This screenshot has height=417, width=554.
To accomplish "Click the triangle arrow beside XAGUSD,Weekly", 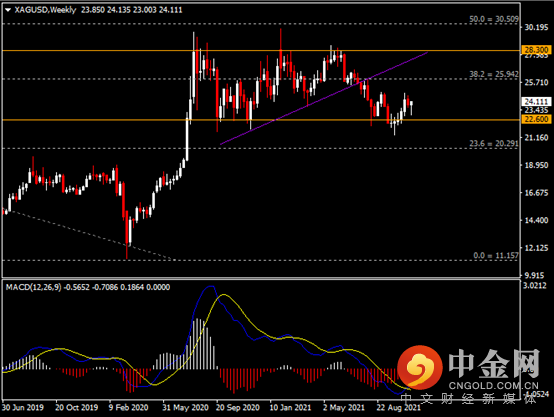I will [x=8, y=10].
